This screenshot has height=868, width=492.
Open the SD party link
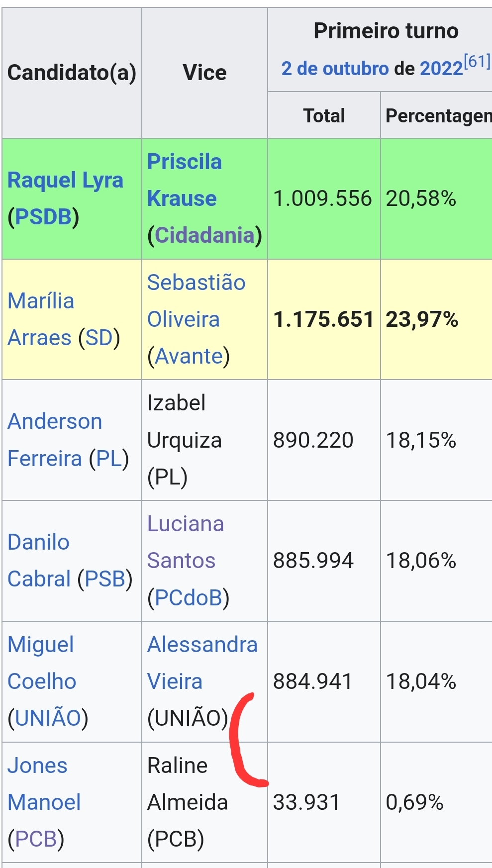(99, 338)
